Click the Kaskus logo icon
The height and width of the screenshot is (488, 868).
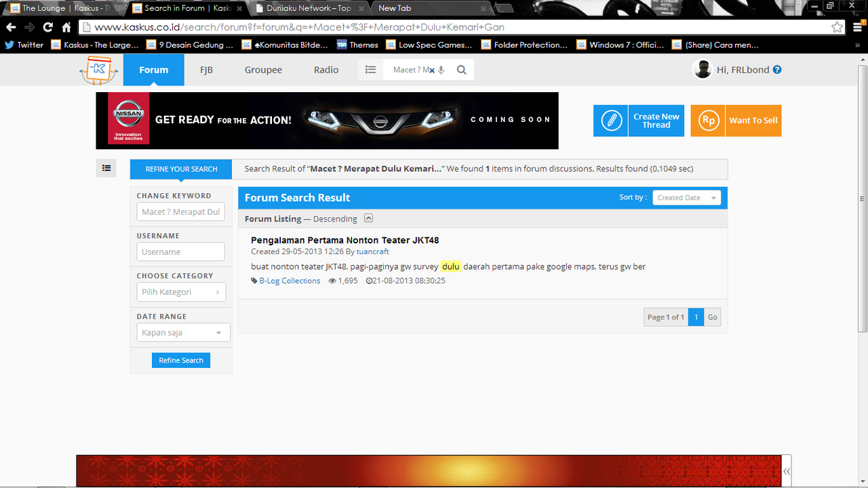(x=99, y=70)
